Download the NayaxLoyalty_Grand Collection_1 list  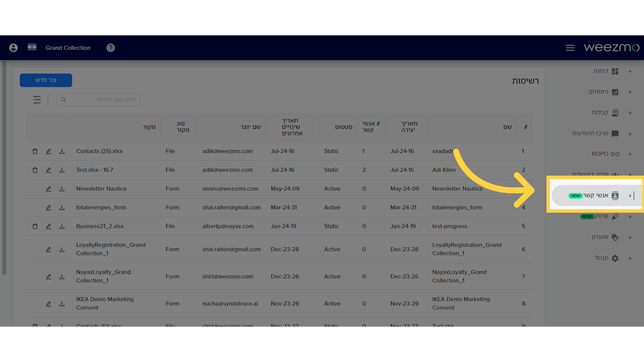(62, 277)
